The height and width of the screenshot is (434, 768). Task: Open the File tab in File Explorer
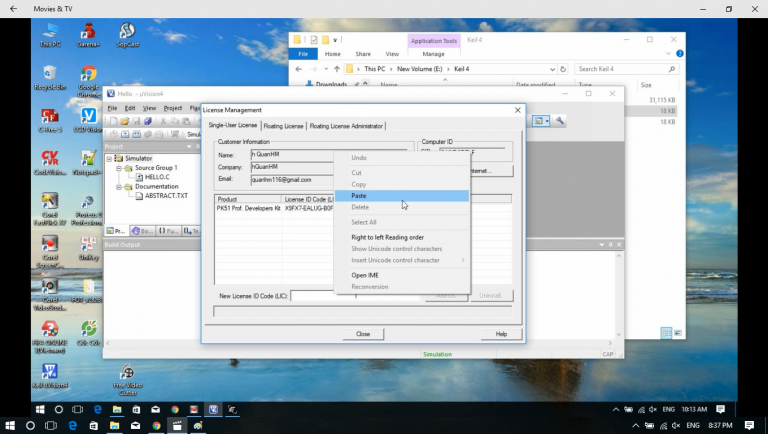(x=303, y=54)
